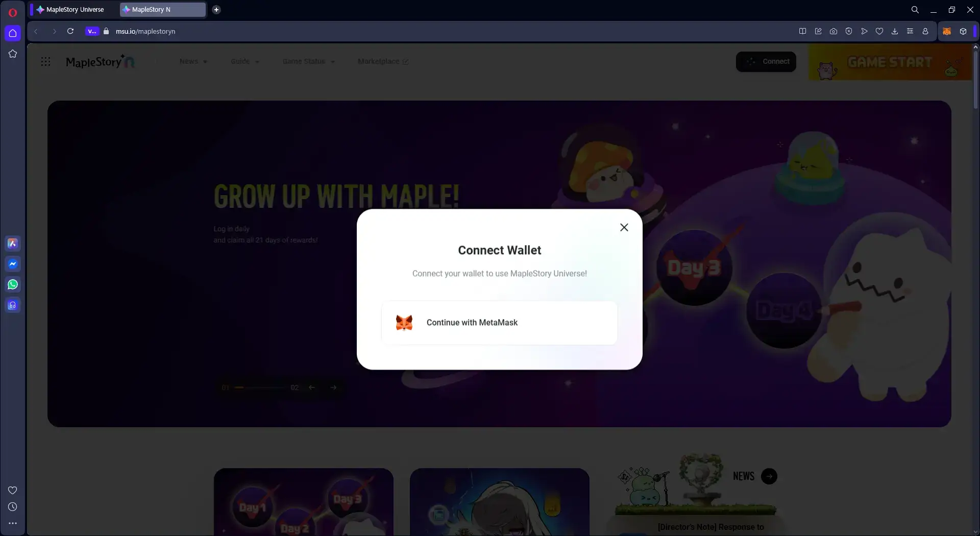Open the white-haired character thumbnail card

(x=500, y=502)
